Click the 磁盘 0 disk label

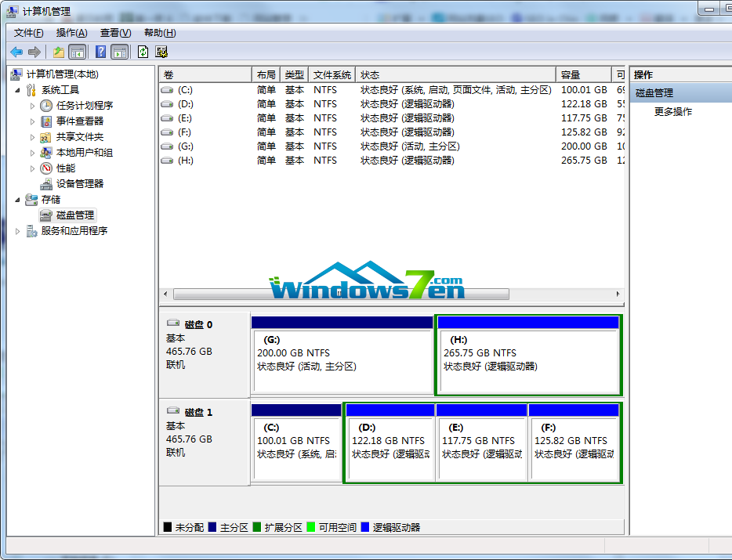[198, 324]
